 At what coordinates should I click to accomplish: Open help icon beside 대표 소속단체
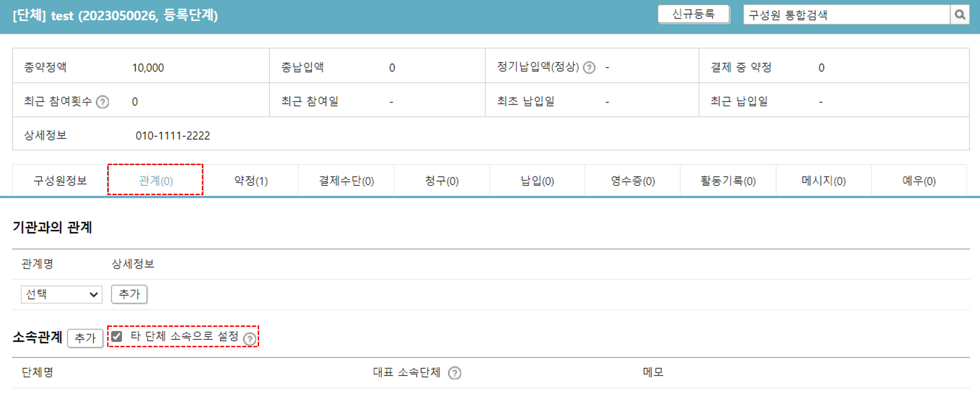tap(455, 373)
